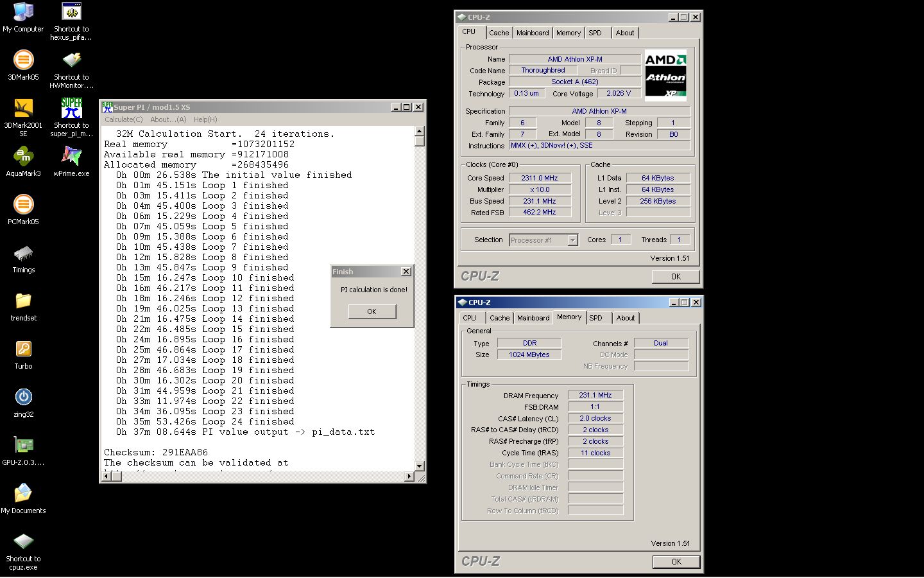Screen dimensions: 924x578
Task: Switch to Memory tab in top CPU-Z
Action: (x=569, y=33)
